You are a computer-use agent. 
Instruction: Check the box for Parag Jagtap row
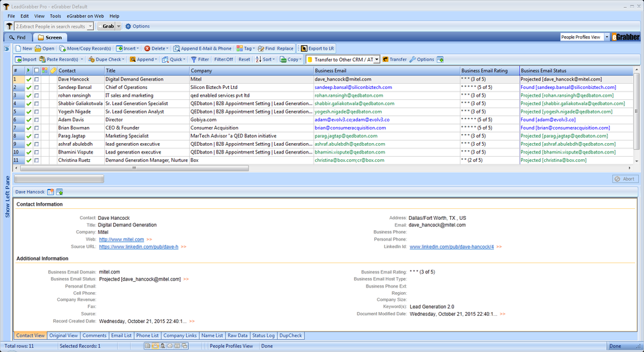coord(37,136)
